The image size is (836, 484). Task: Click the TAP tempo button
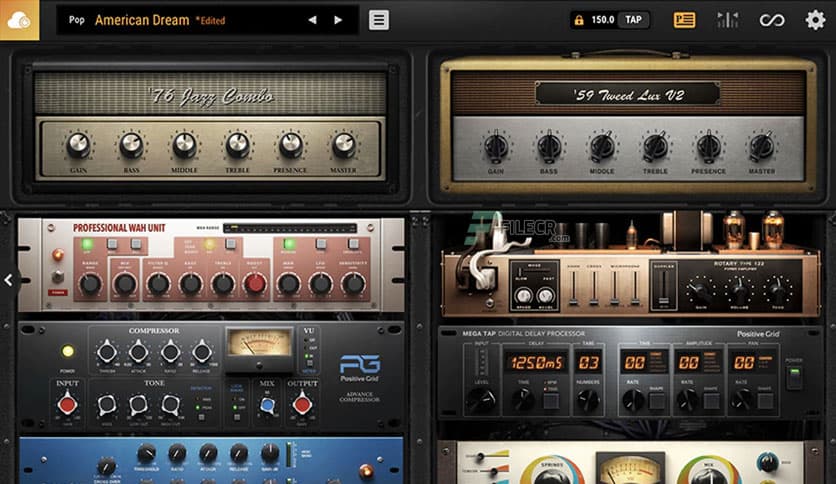pos(633,20)
